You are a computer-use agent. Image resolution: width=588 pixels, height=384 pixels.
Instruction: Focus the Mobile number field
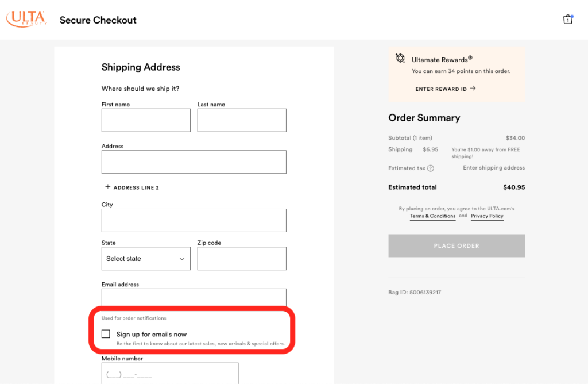pos(170,374)
